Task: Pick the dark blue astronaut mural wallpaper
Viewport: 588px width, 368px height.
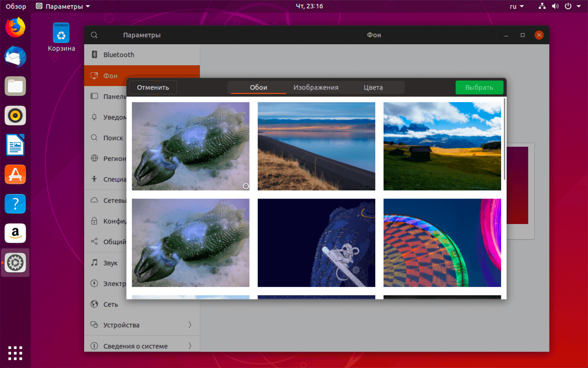Action: pyautogui.click(x=317, y=243)
